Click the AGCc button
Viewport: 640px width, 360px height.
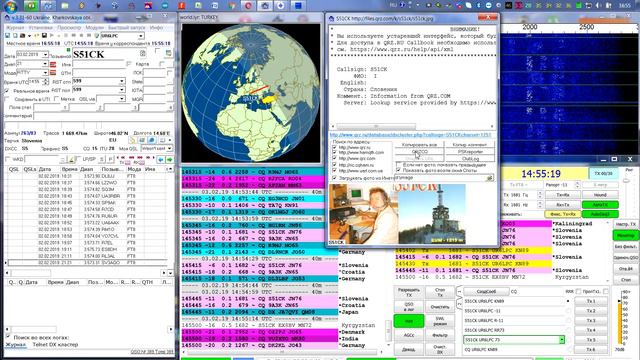[x=409, y=335]
